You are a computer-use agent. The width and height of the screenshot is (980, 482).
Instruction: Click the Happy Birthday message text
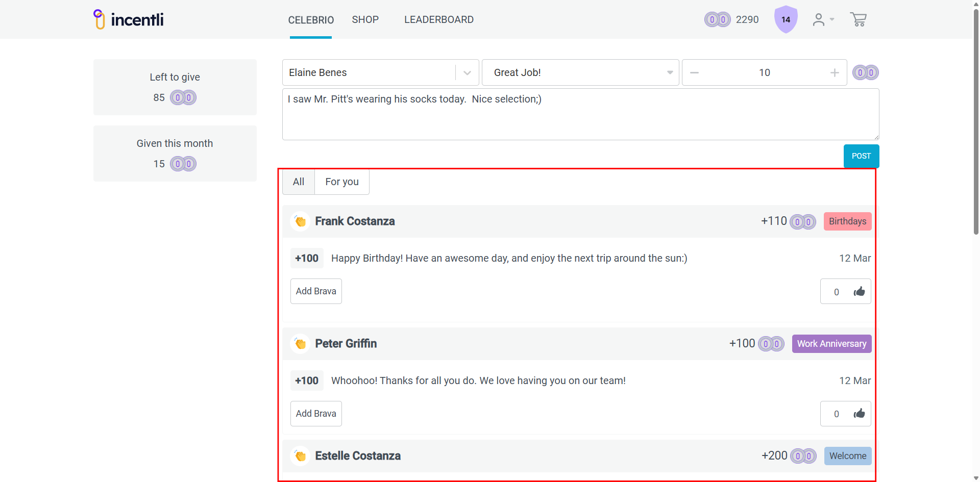tap(509, 258)
